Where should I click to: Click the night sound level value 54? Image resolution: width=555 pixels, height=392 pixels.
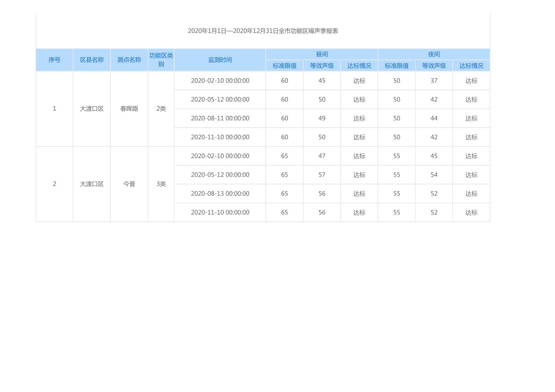click(434, 175)
